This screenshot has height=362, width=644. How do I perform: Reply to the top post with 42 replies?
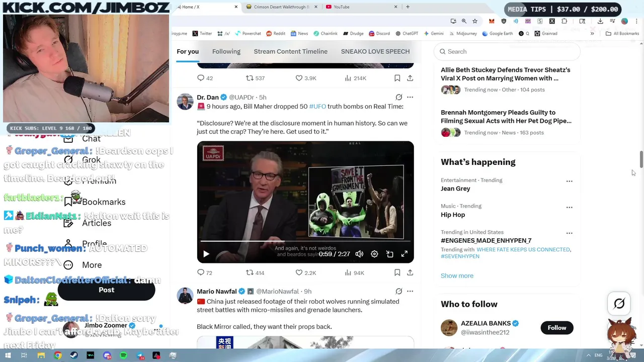[204, 78]
